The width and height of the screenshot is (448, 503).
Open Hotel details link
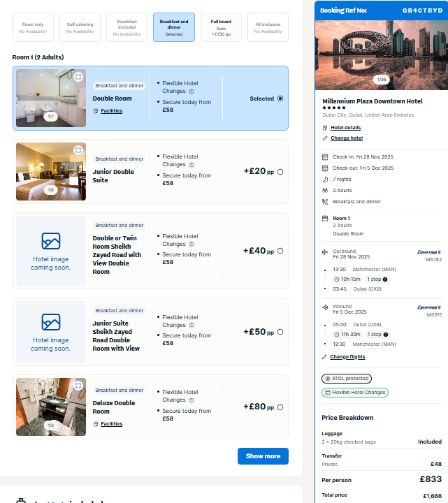pos(346,128)
